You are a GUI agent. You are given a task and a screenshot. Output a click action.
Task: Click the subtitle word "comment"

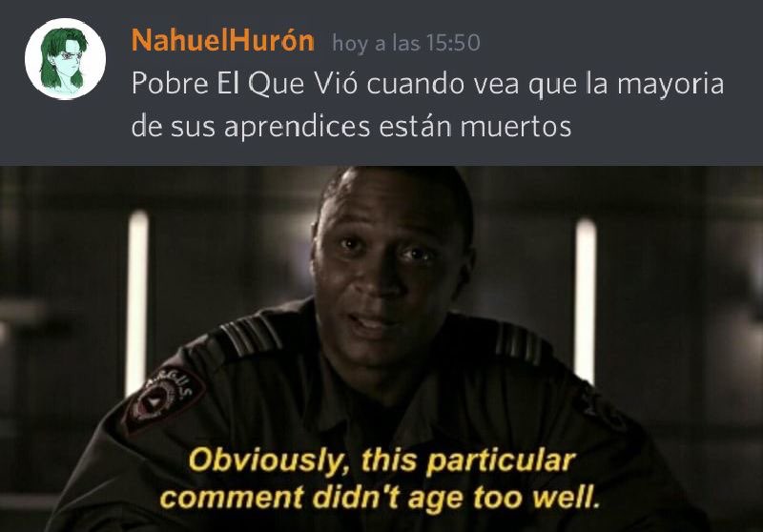point(232,498)
